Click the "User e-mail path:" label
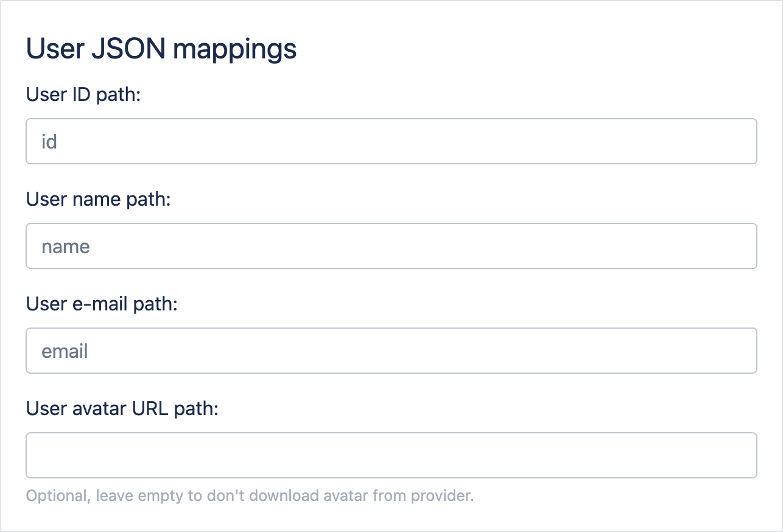This screenshot has width=783, height=532. 102,304
